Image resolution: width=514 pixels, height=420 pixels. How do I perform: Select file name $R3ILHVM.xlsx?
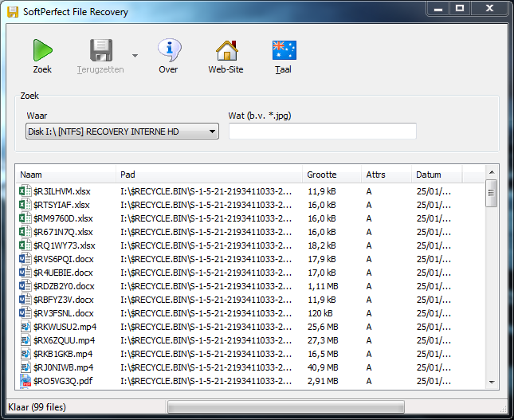click(62, 191)
